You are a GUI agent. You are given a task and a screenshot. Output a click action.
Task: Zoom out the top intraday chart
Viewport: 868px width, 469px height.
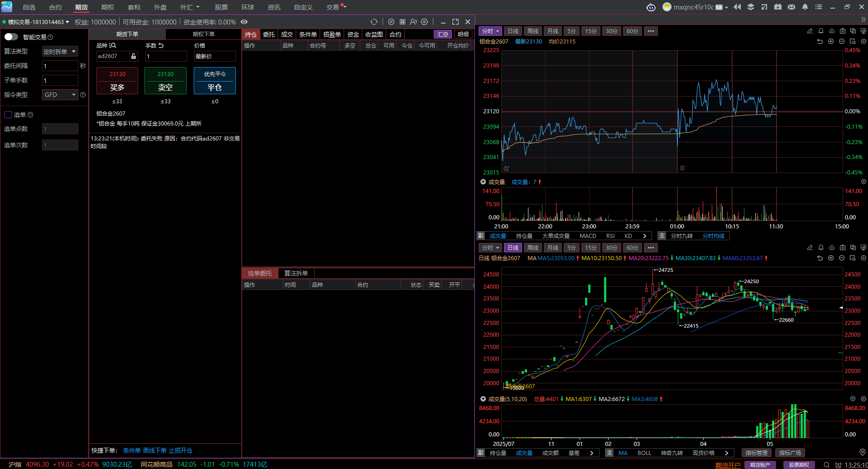coord(842,41)
